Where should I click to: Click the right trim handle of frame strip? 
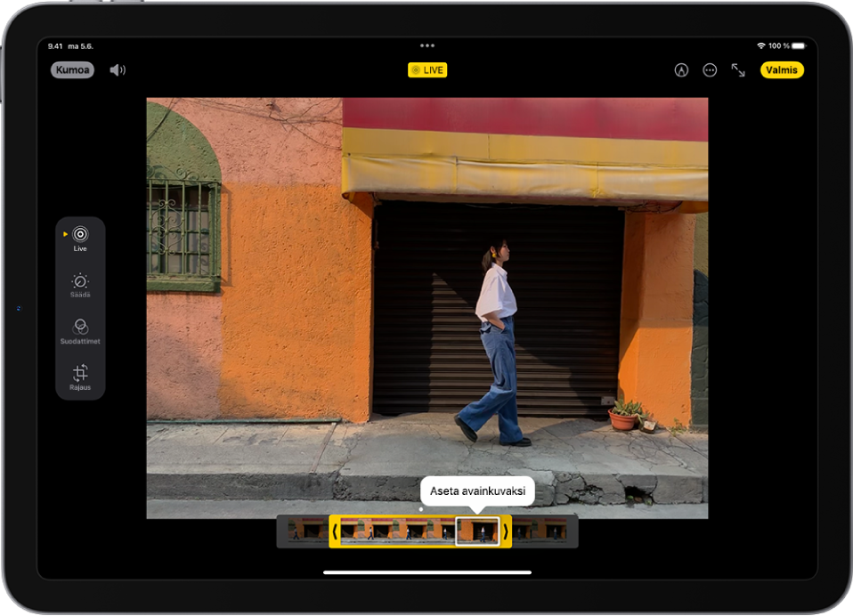[x=506, y=531]
